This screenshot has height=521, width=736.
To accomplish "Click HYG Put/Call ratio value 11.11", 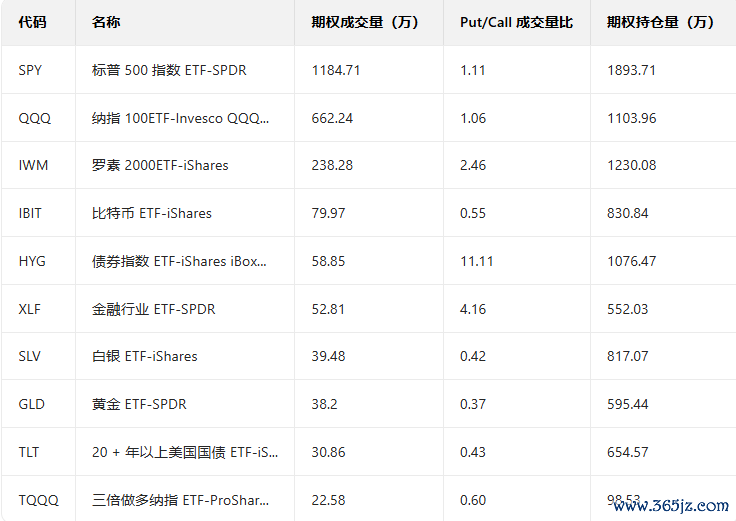I will click(x=476, y=261).
